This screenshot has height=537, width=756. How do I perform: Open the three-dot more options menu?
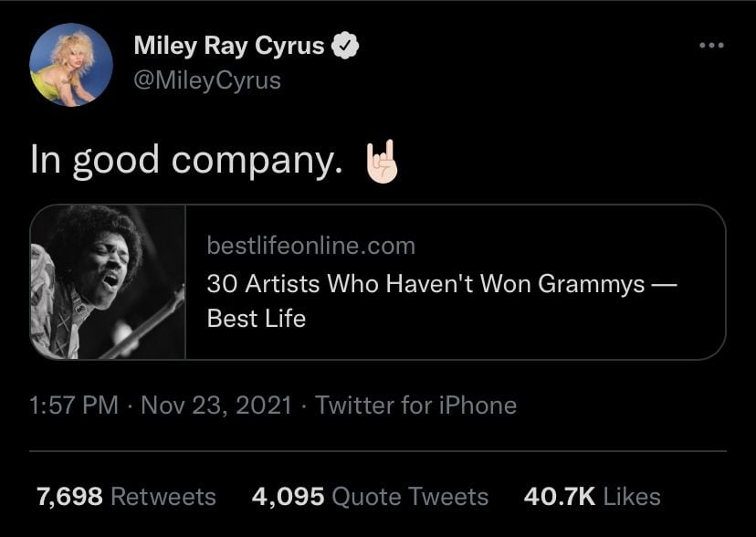click(x=709, y=44)
